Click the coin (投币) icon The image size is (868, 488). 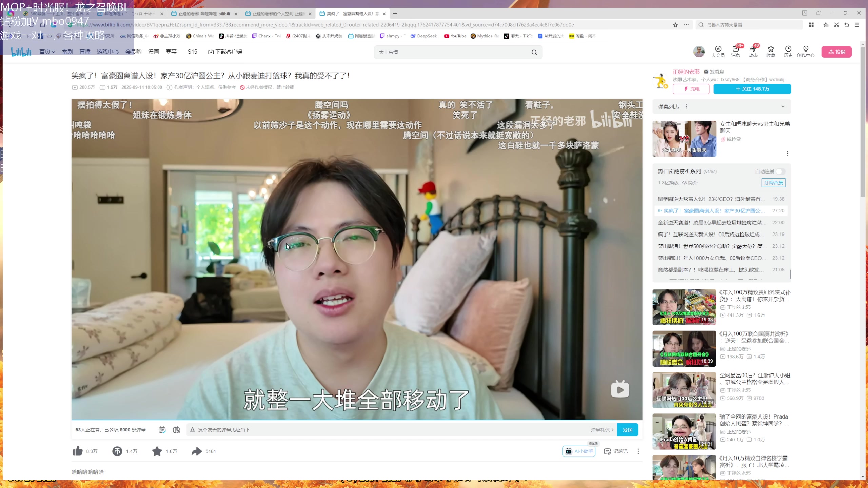117,451
